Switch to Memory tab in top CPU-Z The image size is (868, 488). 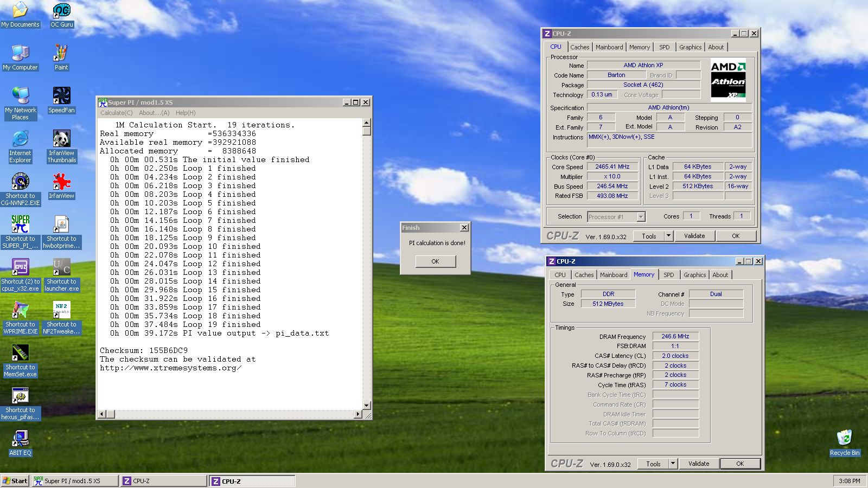point(640,47)
